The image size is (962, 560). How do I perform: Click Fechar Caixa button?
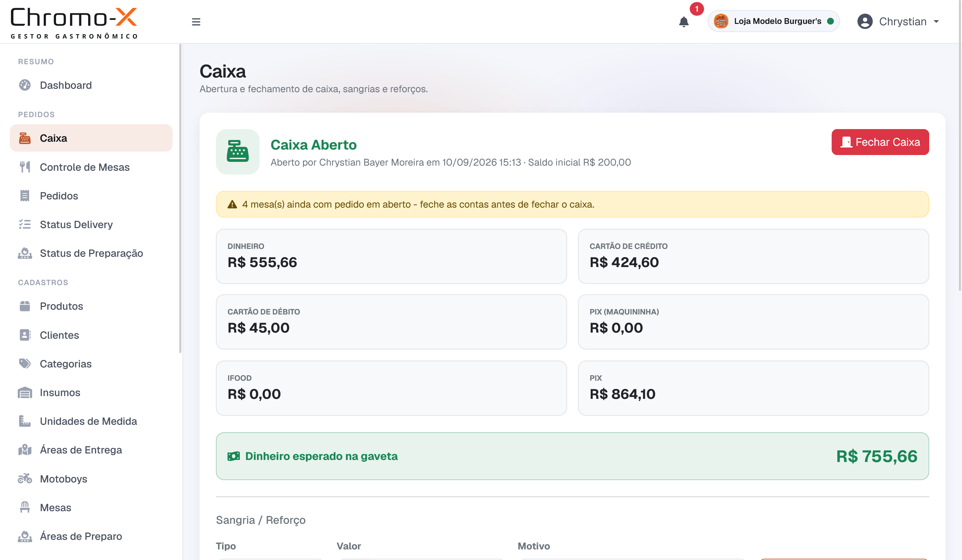(880, 142)
